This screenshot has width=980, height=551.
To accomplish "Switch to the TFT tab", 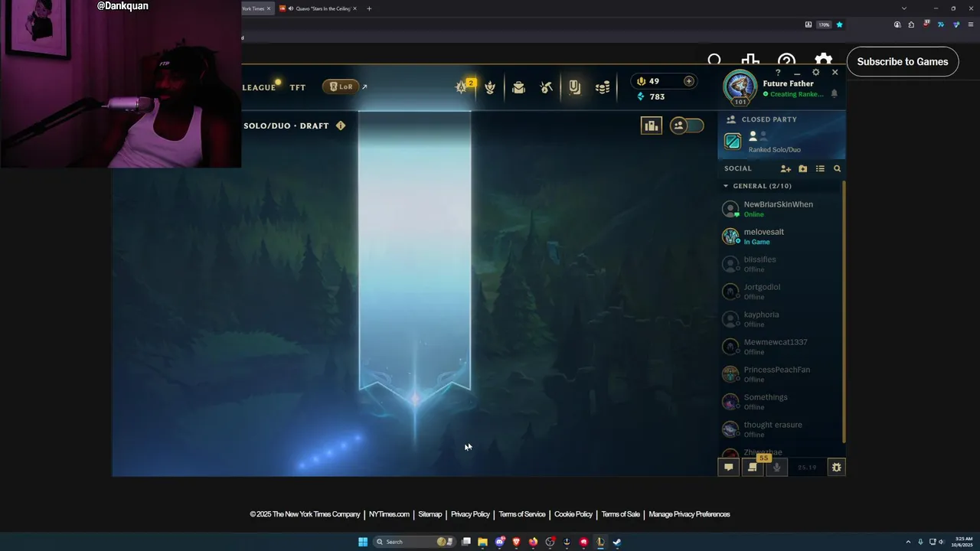I will [298, 87].
